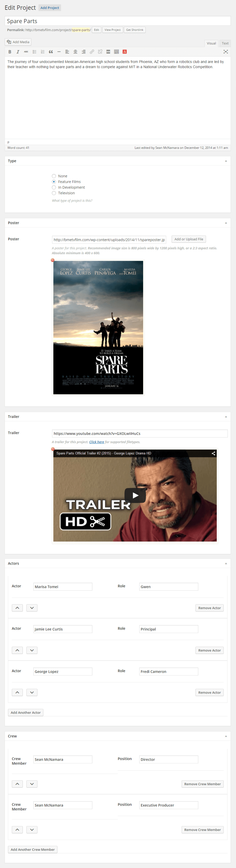
Task: Toggle the toolbar kitchen sink
Action: click(x=116, y=52)
